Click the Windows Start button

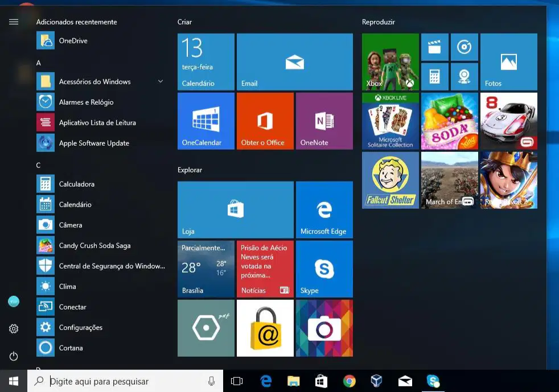(x=14, y=381)
